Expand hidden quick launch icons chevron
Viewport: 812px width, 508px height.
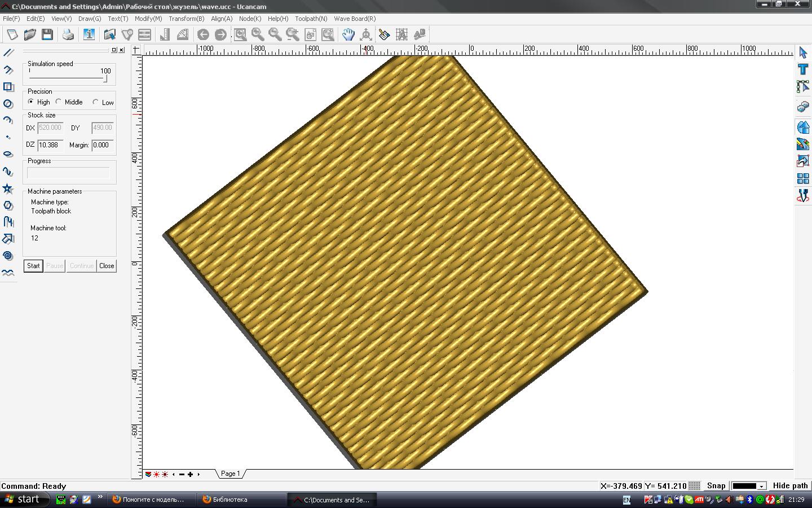click(100, 497)
